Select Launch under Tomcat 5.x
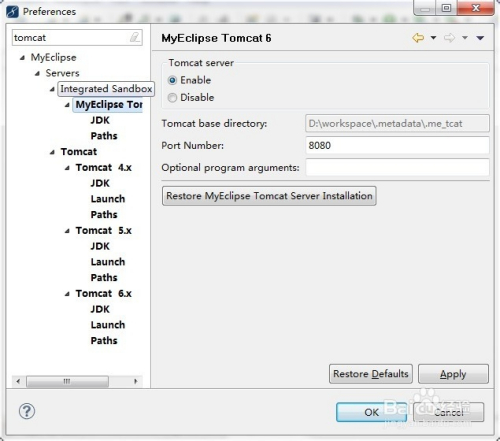 [x=108, y=262]
